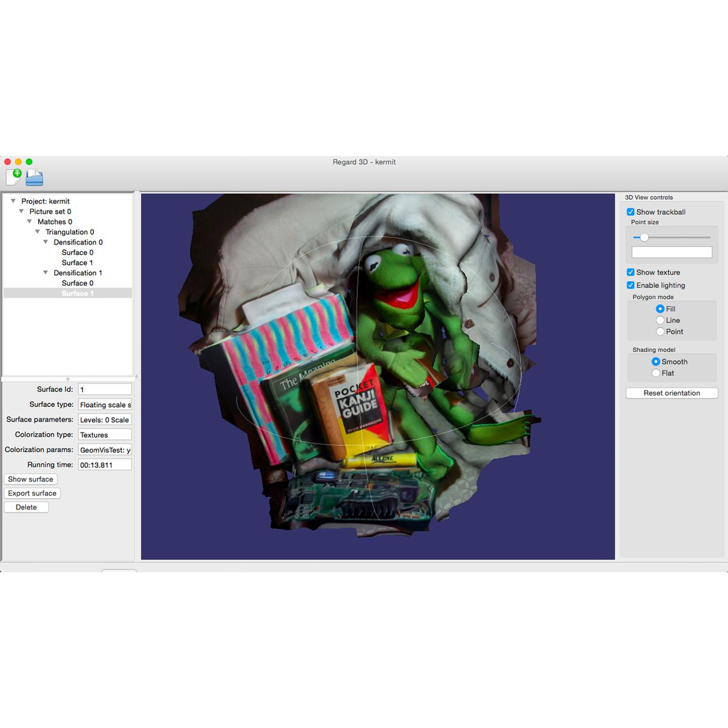Switch polygon mode to Point
Image resolution: width=728 pixels, height=728 pixels.
click(660, 331)
